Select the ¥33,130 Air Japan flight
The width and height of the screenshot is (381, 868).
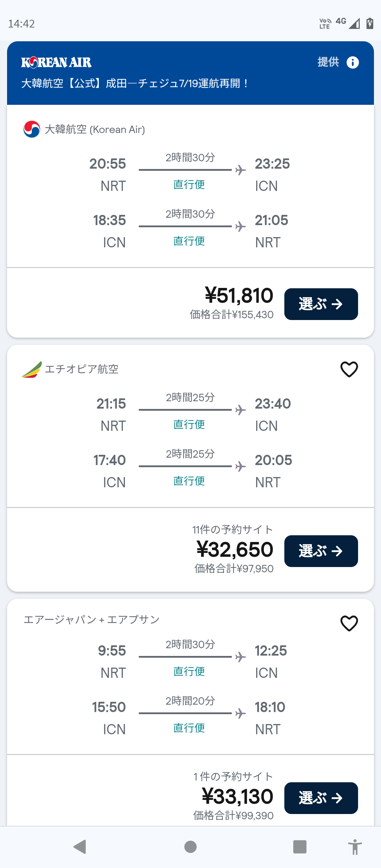321,798
